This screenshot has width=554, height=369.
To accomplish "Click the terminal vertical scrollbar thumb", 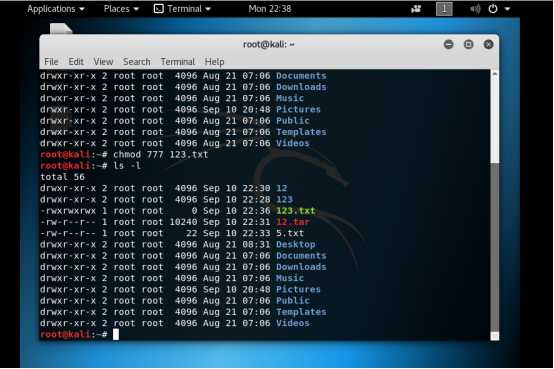I will pos(495,247).
